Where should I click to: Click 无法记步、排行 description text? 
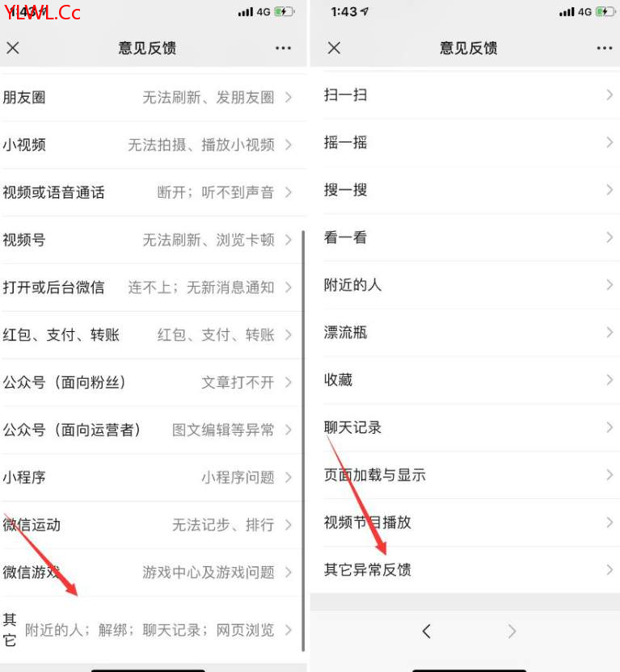coord(223,525)
